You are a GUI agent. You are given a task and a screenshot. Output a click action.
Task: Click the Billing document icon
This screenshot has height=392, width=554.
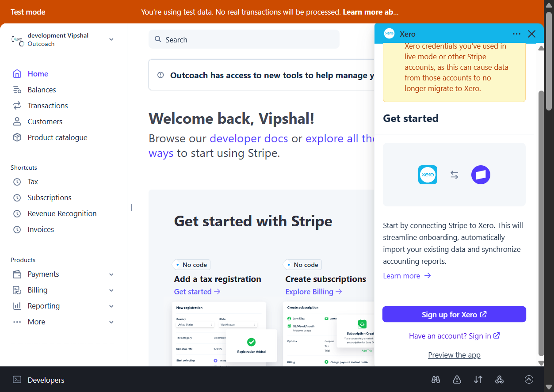point(17,290)
